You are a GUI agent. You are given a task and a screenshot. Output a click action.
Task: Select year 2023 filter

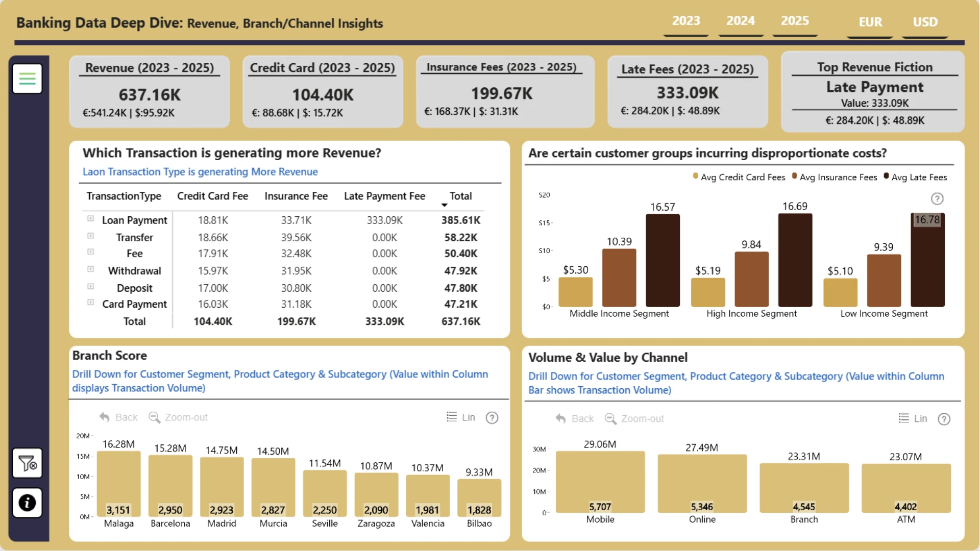point(686,21)
